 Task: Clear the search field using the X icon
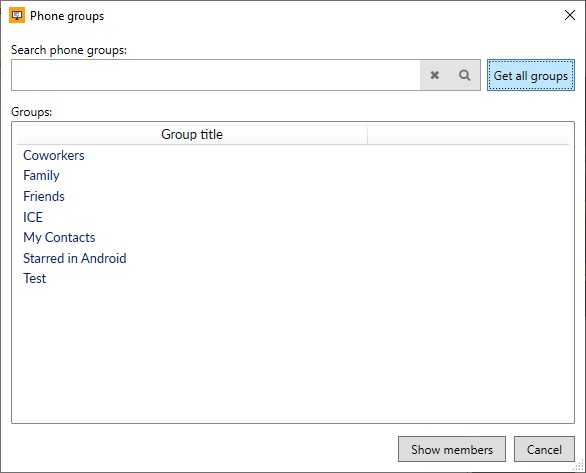coord(434,75)
